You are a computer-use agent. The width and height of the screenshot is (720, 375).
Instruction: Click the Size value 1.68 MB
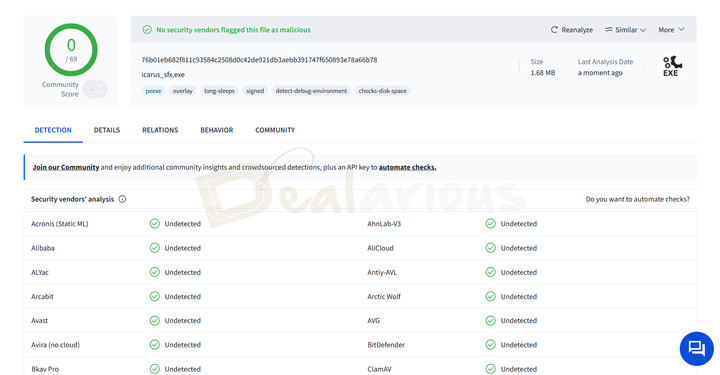click(543, 73)
